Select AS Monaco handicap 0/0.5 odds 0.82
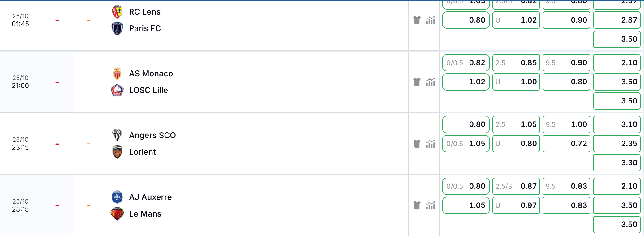The width and height of the screenshot is (644, 236). (466, 63)
